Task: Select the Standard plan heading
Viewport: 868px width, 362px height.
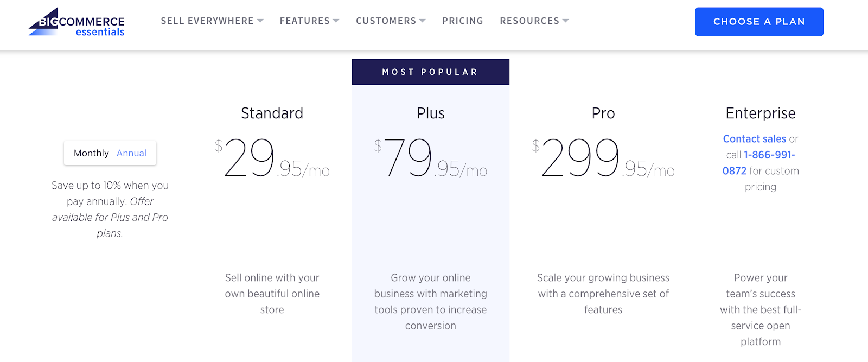Action: coord(272,113)
